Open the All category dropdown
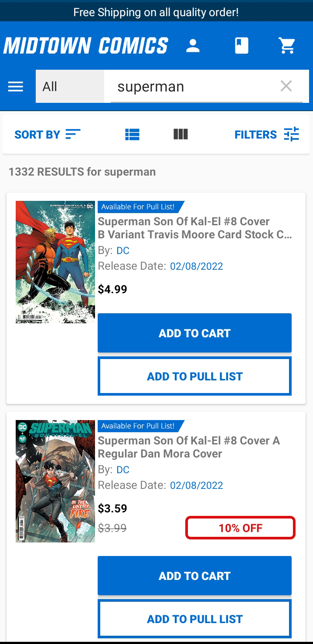Image resolution: width=313 pixels, height=644 pixels. (70, 86)
